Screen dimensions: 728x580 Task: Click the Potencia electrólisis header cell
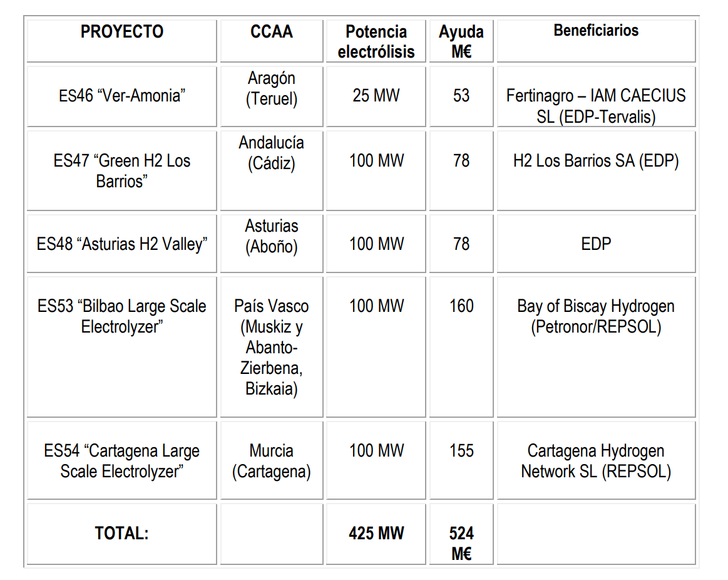coord(376,41)
